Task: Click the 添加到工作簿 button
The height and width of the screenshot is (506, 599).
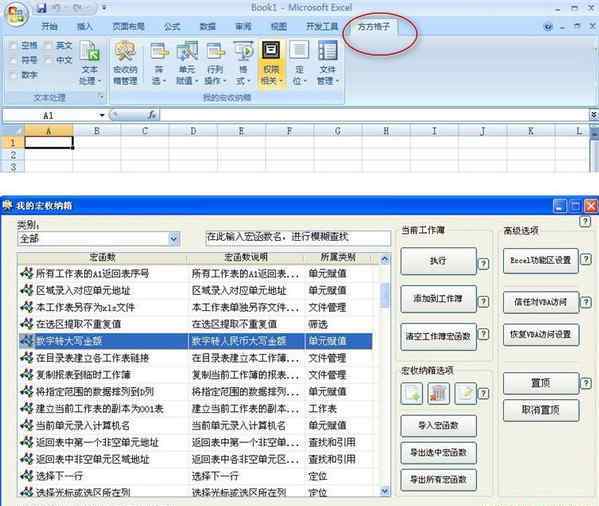Action: pyautogui.click(x=439, y=299)
